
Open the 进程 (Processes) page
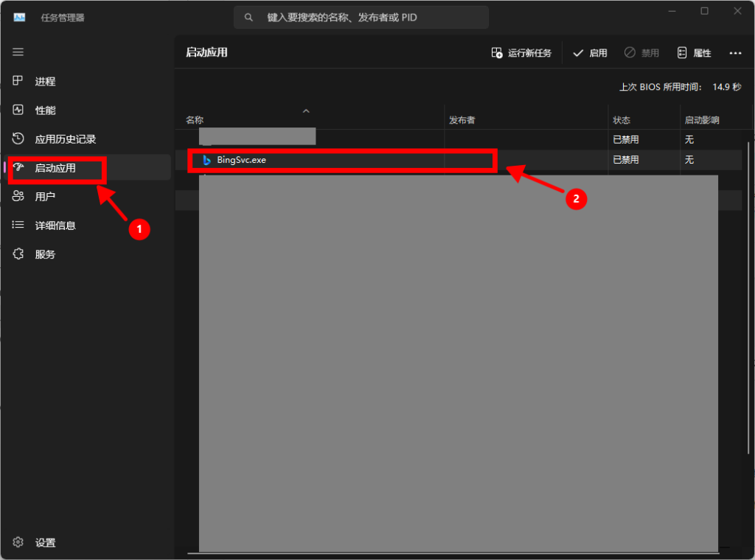pyautogui.click(x=45, y=82)
